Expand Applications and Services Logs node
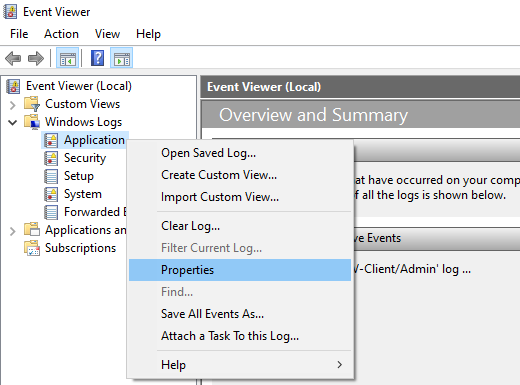 [x=13, y=231]
